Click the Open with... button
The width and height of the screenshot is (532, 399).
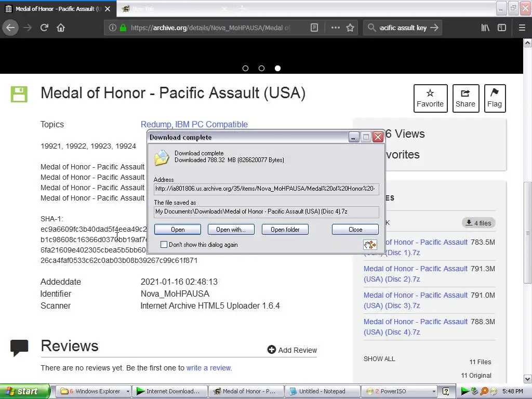pos(231,230)
